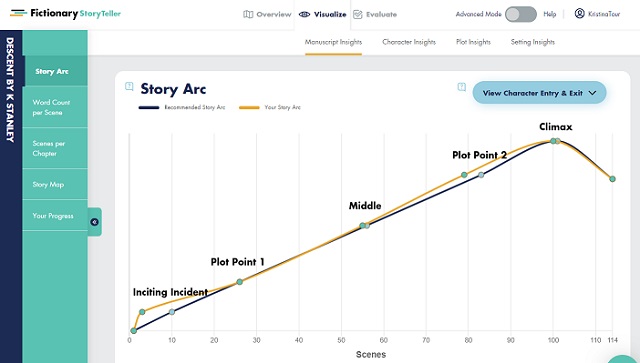Image resolution: width=640 pixels, height=363 pixels.
Task: Open the Plot Insights tab
Action: click(x=473, y=42)
